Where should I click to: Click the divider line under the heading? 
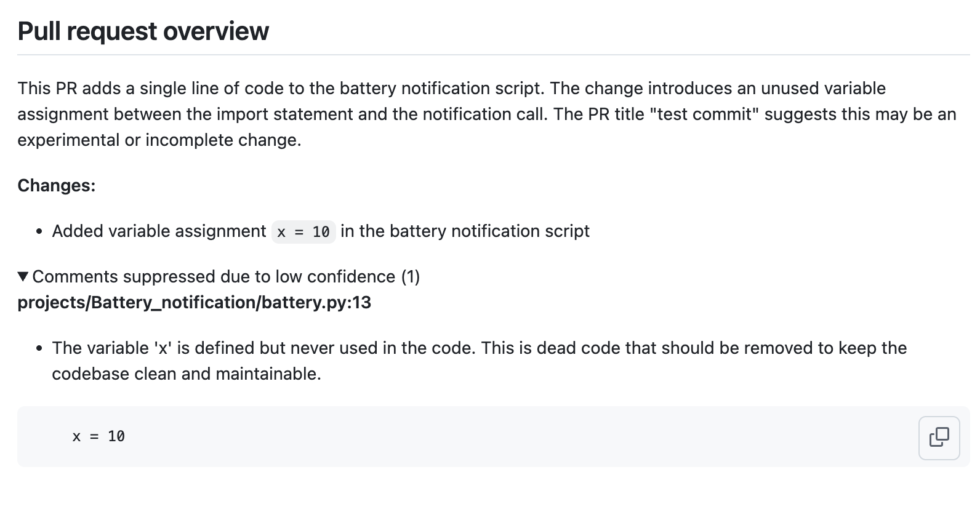point(492,55)
